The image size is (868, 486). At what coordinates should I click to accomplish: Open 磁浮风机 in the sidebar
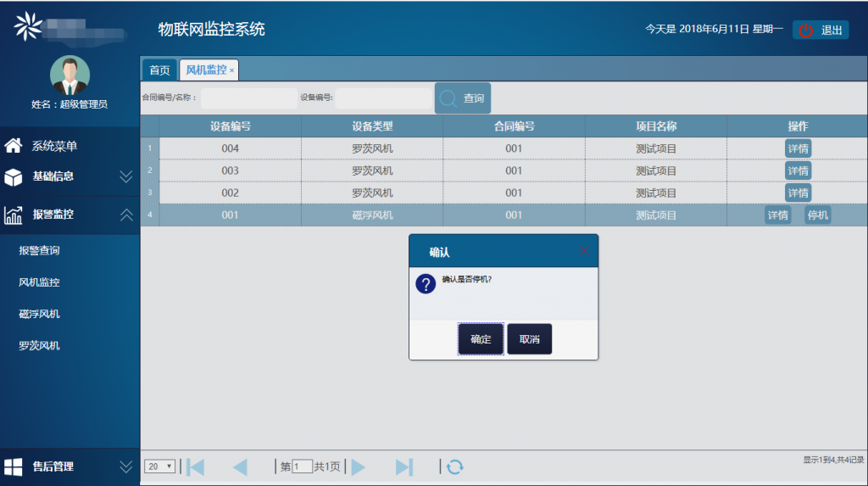pos(39,314)
